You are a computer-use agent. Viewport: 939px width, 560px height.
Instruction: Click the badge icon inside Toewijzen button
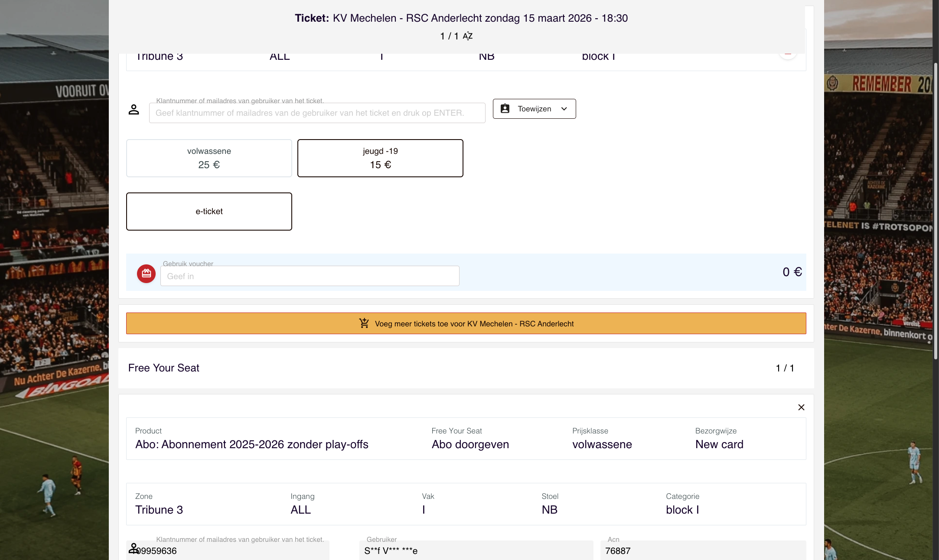coord(505,109)
